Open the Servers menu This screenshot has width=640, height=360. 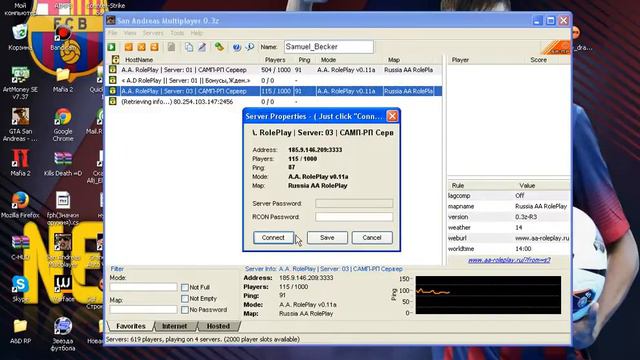click(x=153, y=33)
